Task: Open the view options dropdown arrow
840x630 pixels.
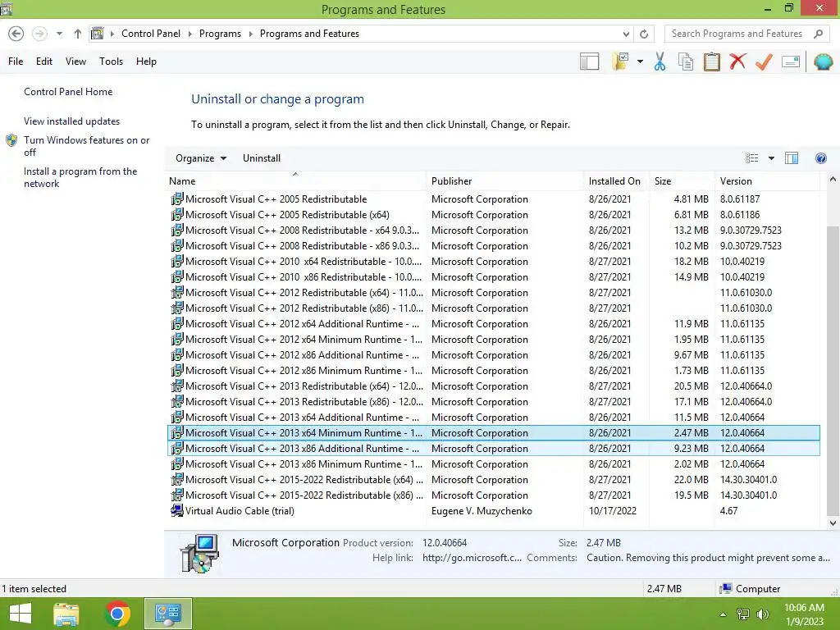Action: coord(771,158)
